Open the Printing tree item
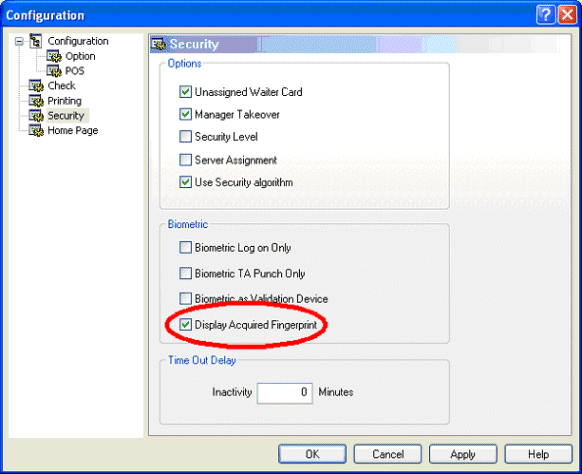 [64, 101]
